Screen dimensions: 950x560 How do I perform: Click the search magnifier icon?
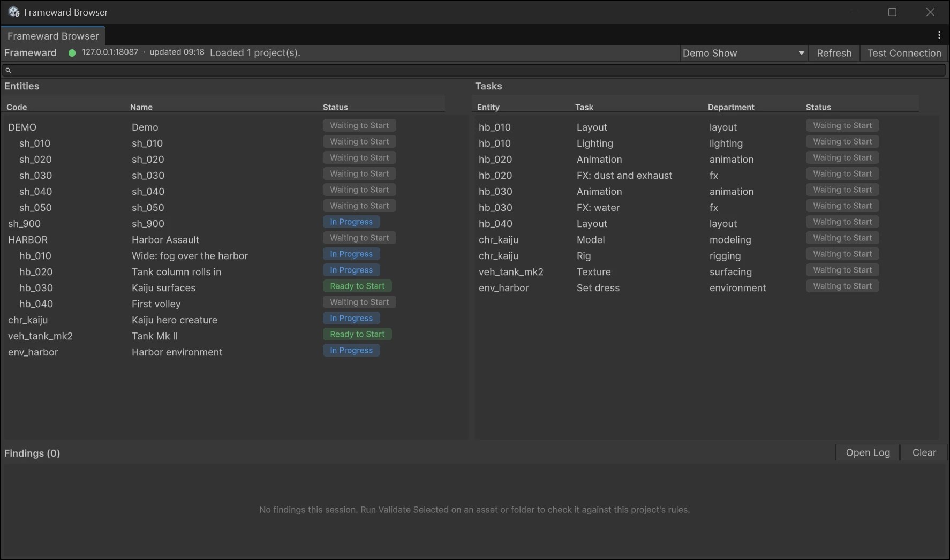point(8,70)
